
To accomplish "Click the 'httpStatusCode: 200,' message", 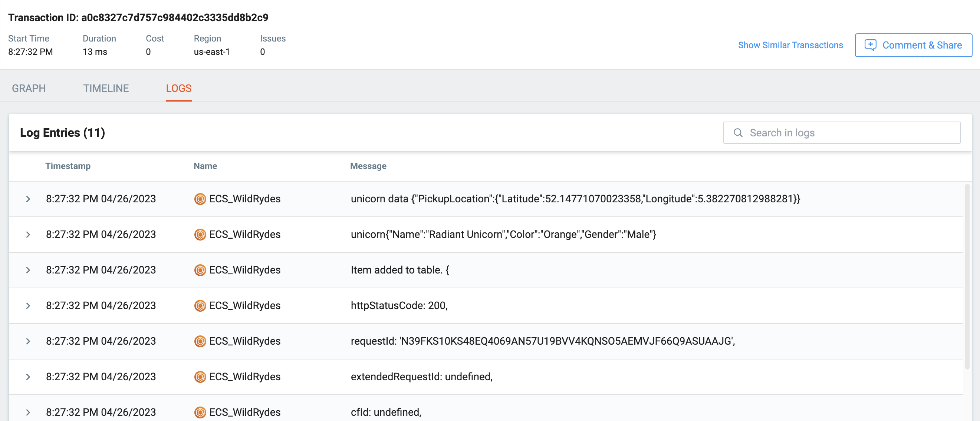I will coord(399,305).
